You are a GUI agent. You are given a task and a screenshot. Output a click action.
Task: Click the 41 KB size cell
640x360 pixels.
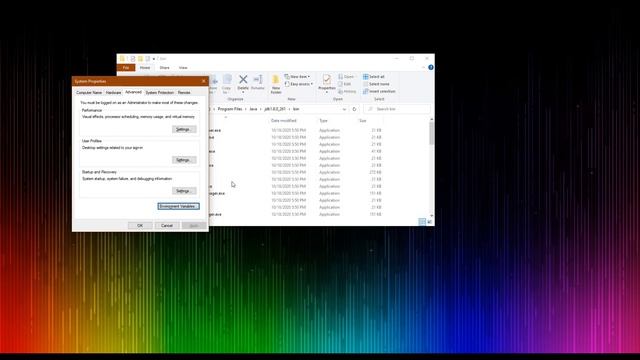point(376,151)
